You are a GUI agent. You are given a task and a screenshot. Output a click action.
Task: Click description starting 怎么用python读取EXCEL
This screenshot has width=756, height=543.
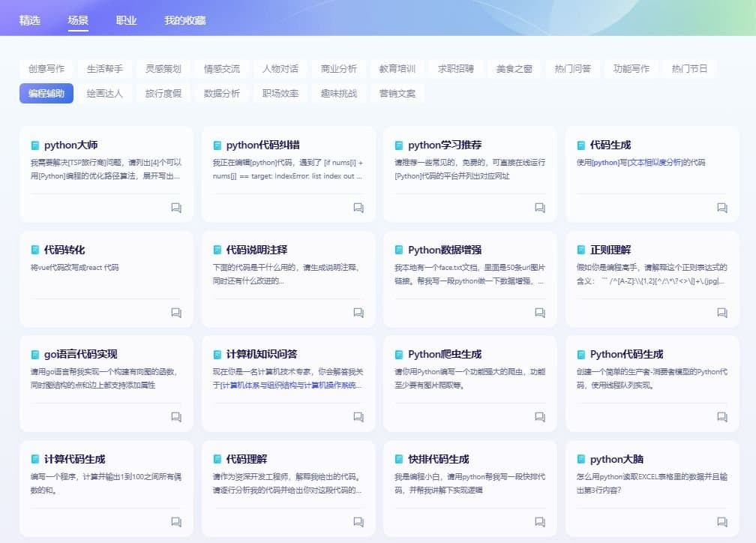(652, 483)
